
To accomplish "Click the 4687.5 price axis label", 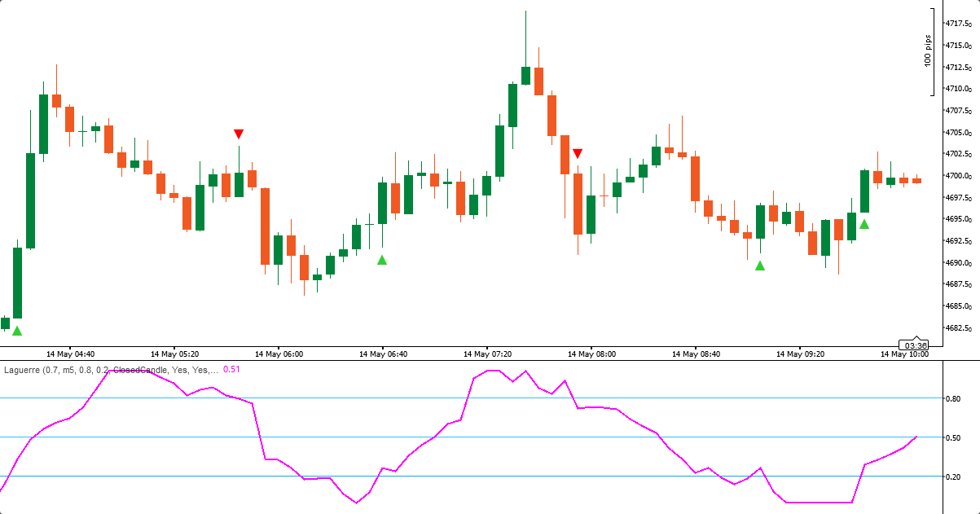I will (958, 284).
